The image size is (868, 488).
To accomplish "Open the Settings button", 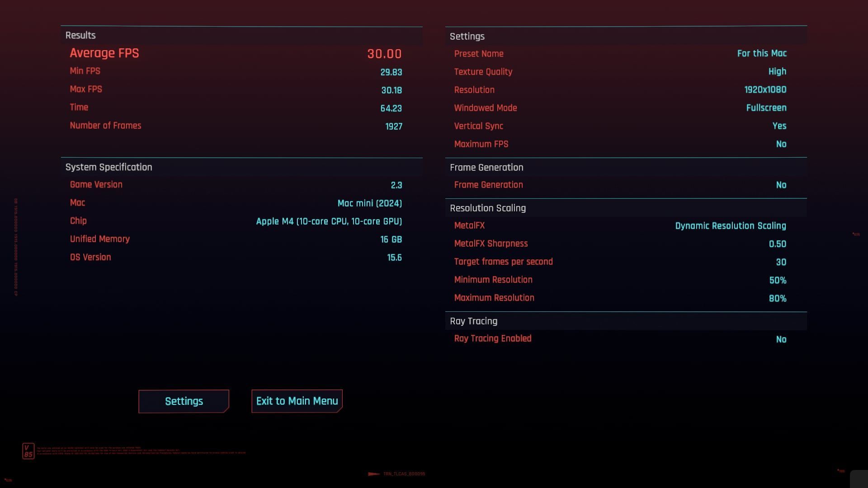I will click(184, 401).
